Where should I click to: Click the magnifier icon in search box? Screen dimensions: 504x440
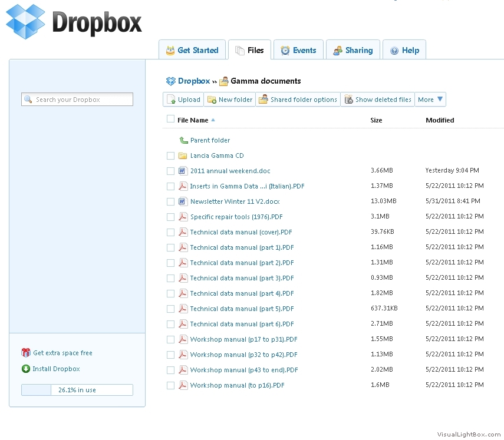[28, 99]
